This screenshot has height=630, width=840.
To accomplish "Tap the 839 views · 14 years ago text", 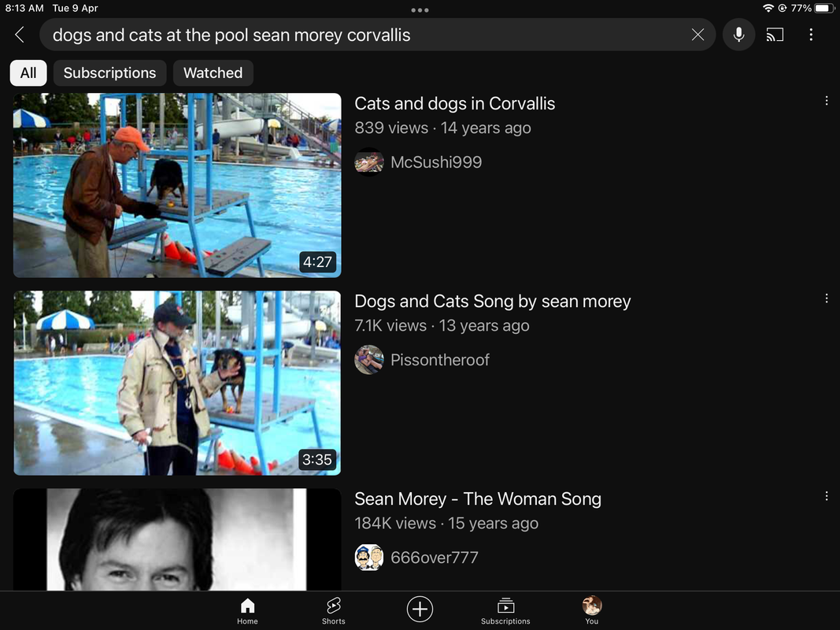I will click(x=443, y=128).
